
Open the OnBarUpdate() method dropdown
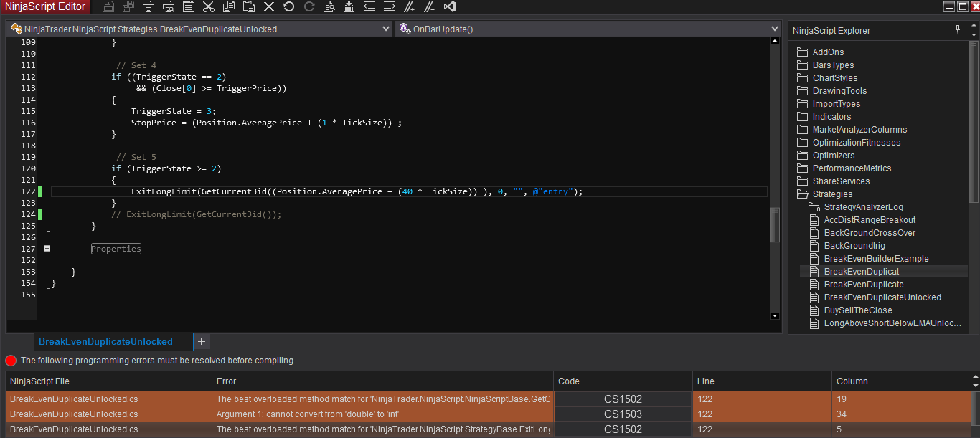774,29
